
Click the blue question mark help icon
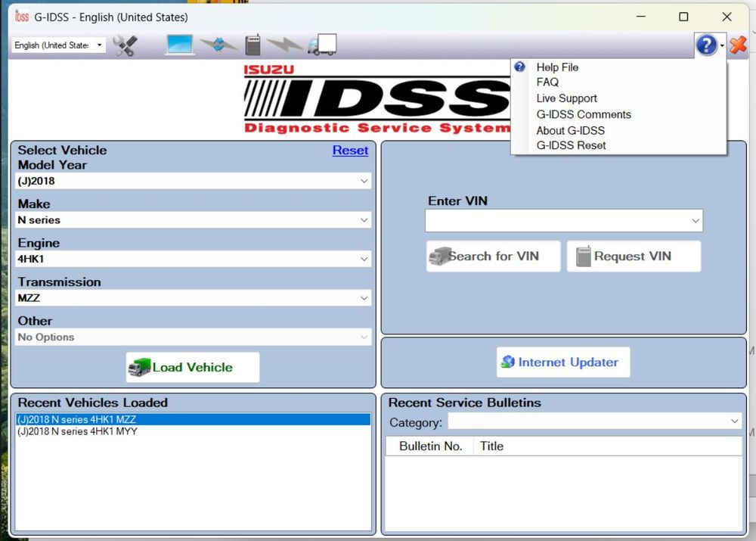[706, 45]
